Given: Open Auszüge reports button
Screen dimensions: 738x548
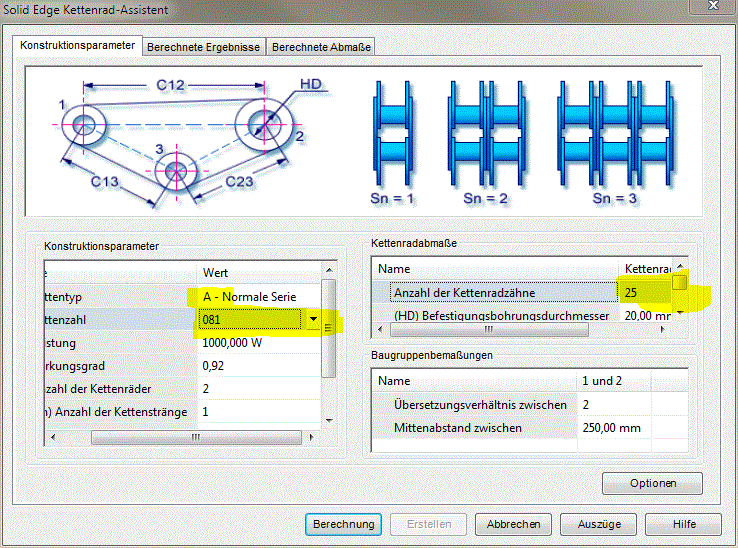Looking at the screenshot, I should pos(599,524).
